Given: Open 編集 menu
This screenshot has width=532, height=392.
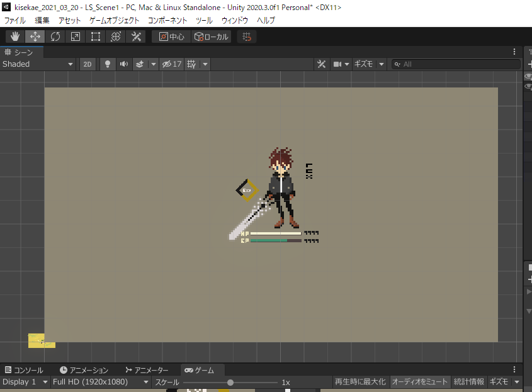Looking at the screenshot, I should click(x=42, y=20).
